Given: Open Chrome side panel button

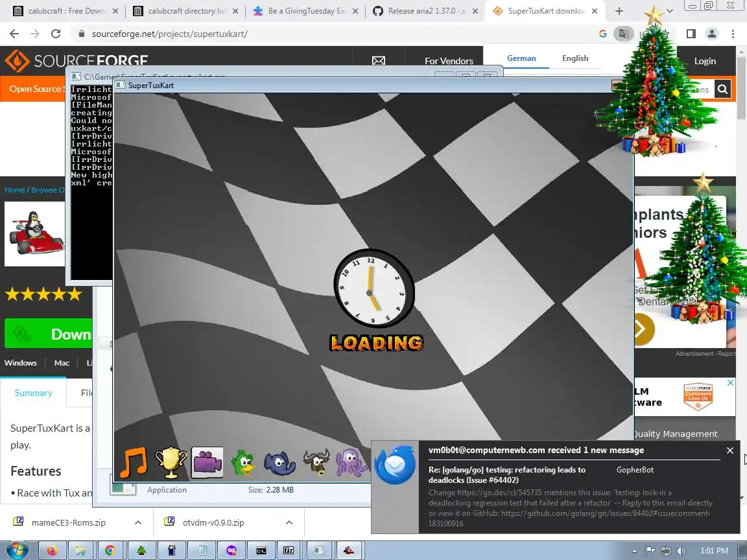Looking at the screenshot, I should point(691,34).
